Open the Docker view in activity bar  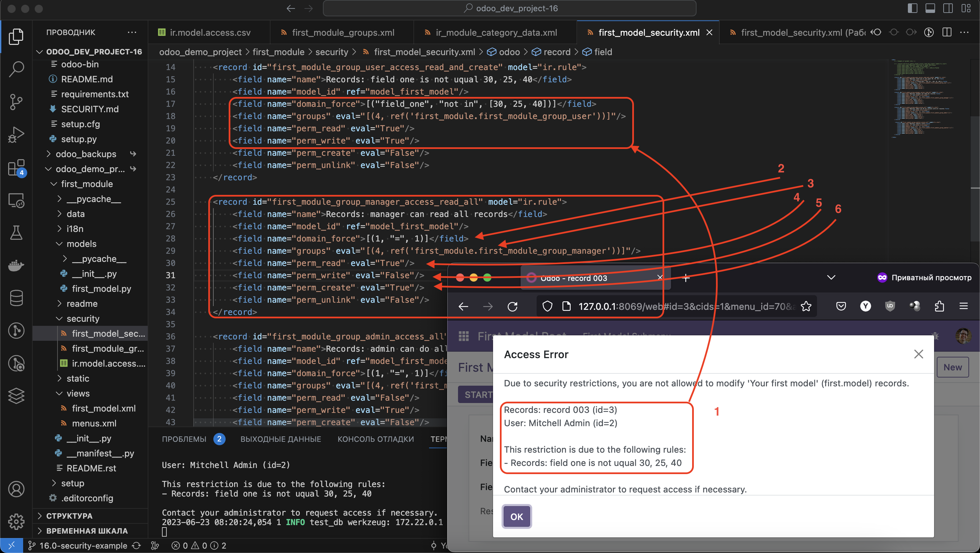click(x=16, y=266)
